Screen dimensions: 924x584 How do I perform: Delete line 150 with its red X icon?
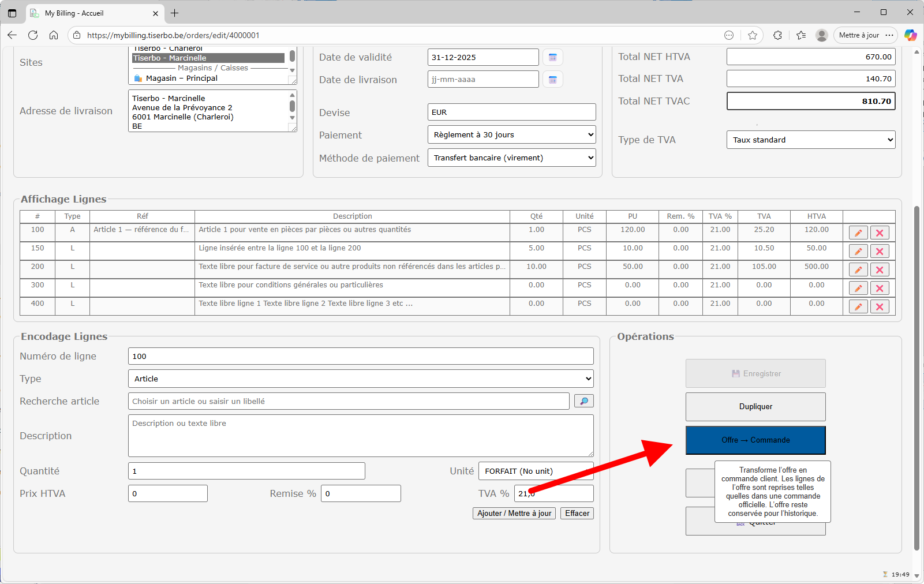click(x=880, y=252)
